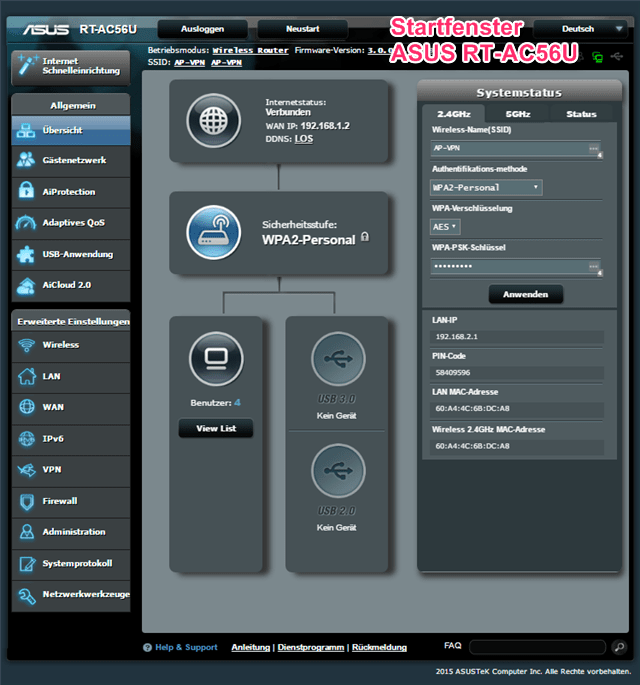Click the Ausloggen button
This screenshot has width=640, height=685.
click(203, 29)
